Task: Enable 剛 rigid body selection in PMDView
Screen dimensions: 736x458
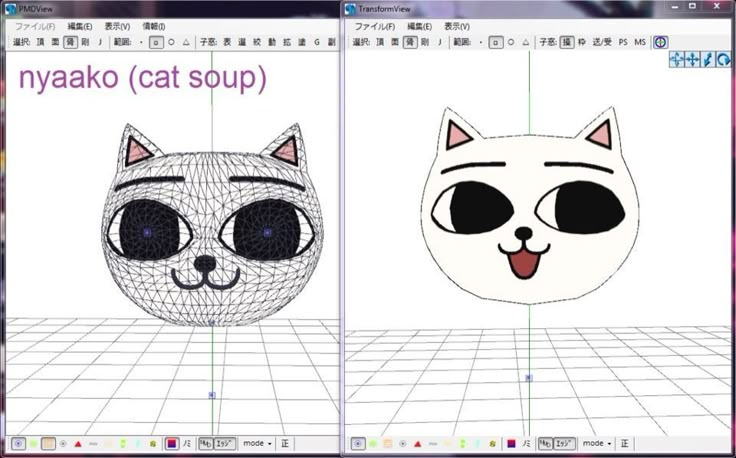Action: click(85, 42)
